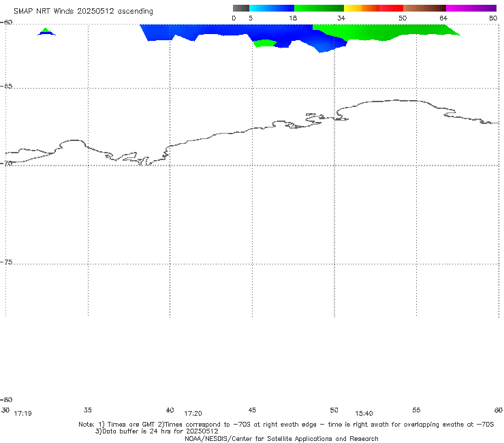Image resolution: width=504 pixels, height=443 pixels.
Task: Click the swath time '17:20'
Action: [193, 414]
